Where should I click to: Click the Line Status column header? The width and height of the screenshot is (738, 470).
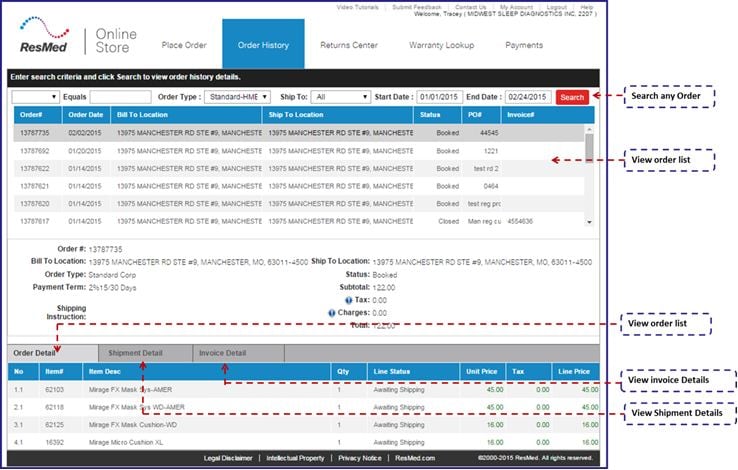413,372
